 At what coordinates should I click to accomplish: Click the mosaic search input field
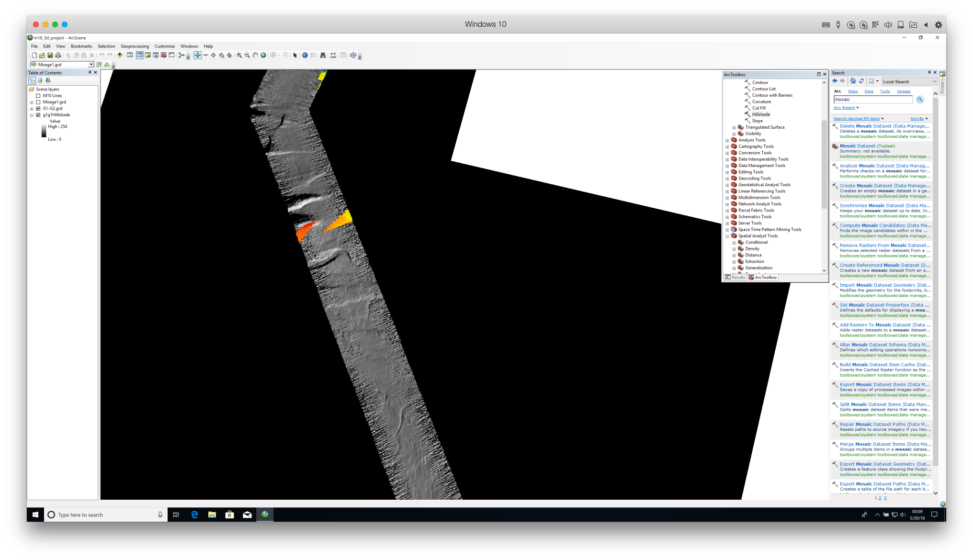click(873, 100)
